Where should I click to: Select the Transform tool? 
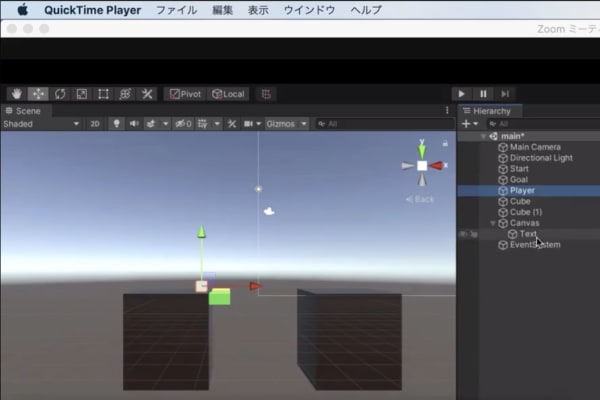[x=125, y=94]
